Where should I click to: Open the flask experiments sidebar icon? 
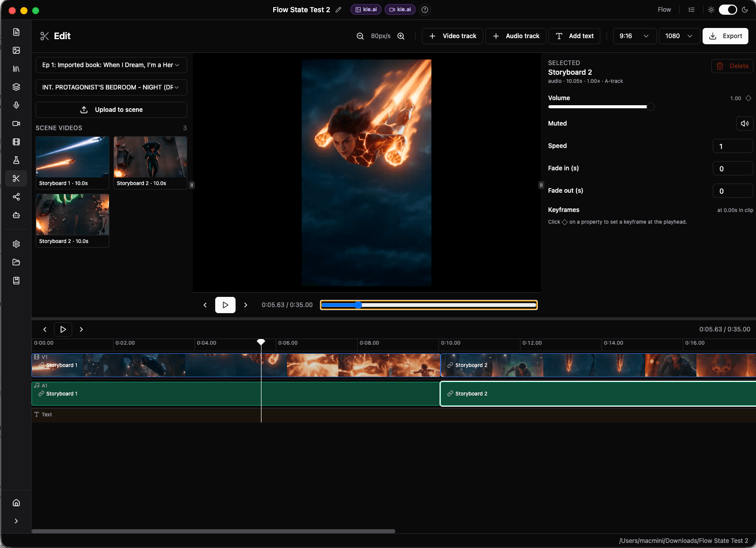pyautogui.click(x=16, y=160)
